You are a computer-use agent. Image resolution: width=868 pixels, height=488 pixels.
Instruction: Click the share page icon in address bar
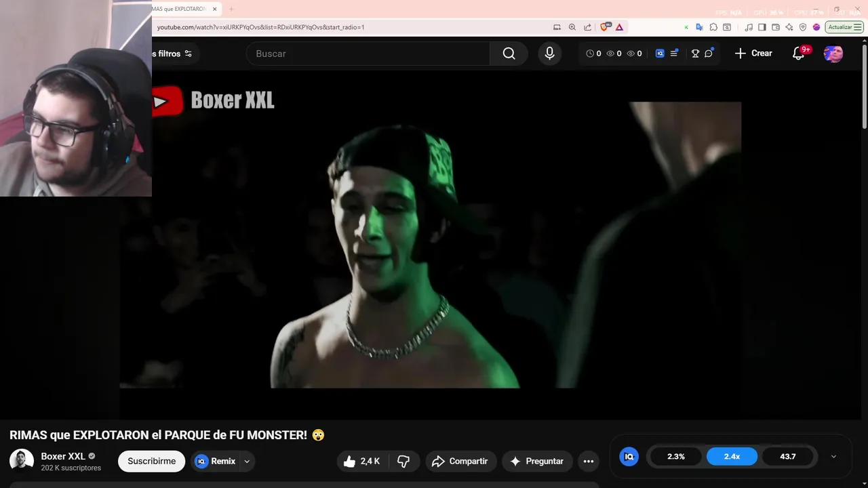click(x=587, y=27)
